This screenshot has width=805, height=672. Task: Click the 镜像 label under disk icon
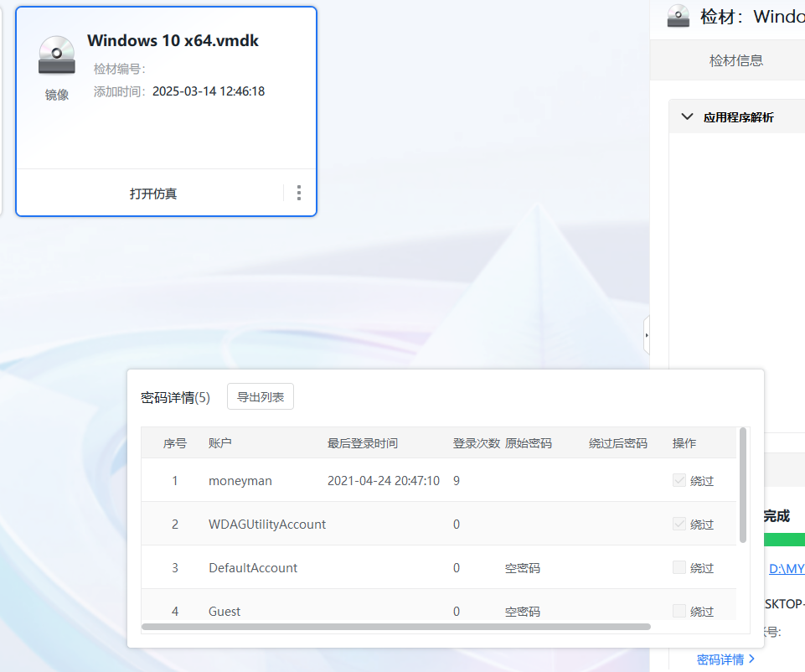pyautogui.click(x=56, y=95)
